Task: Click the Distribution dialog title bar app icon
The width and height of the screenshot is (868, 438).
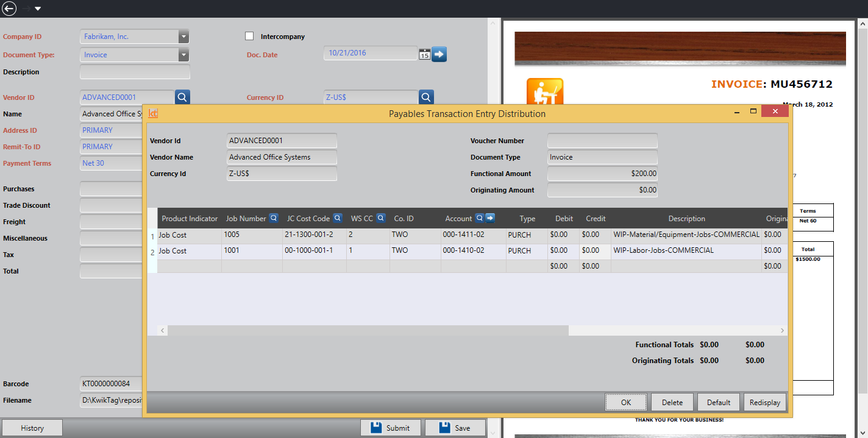Action: pos(154,113)
